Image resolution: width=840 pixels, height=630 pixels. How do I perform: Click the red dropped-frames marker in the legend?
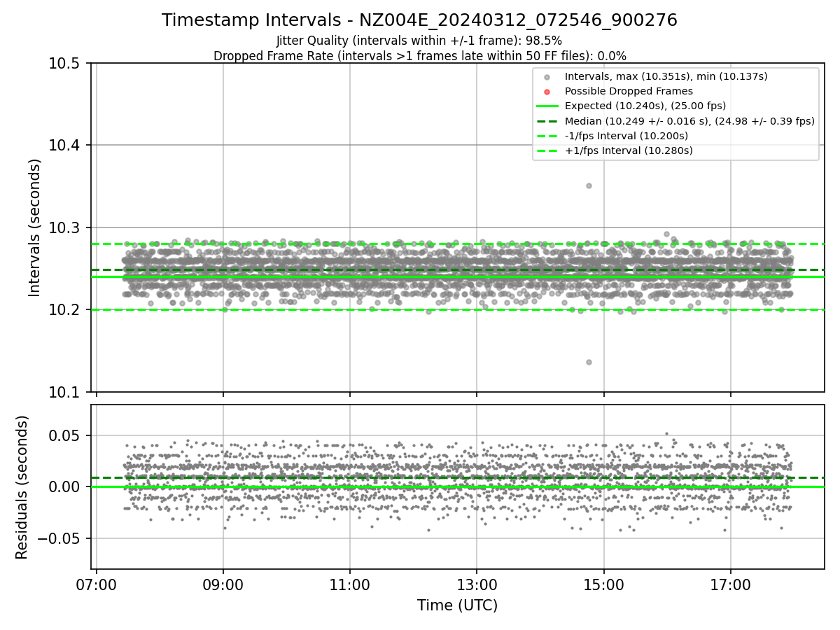(547, 92)
